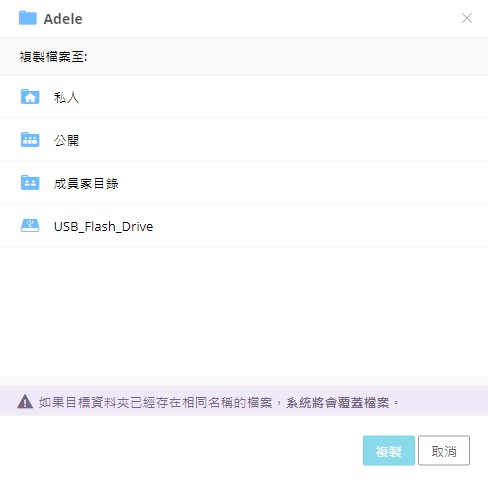
Task: Click the home folder icon for 私人
Action: tap(30, 97)
